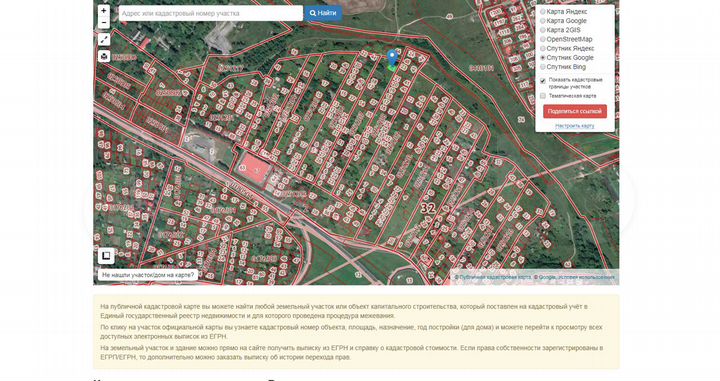Image resolution: width=720 pixels, height=381 pixels.
Task: Focus the address or cadastral number field
Action: pos(211,13)
